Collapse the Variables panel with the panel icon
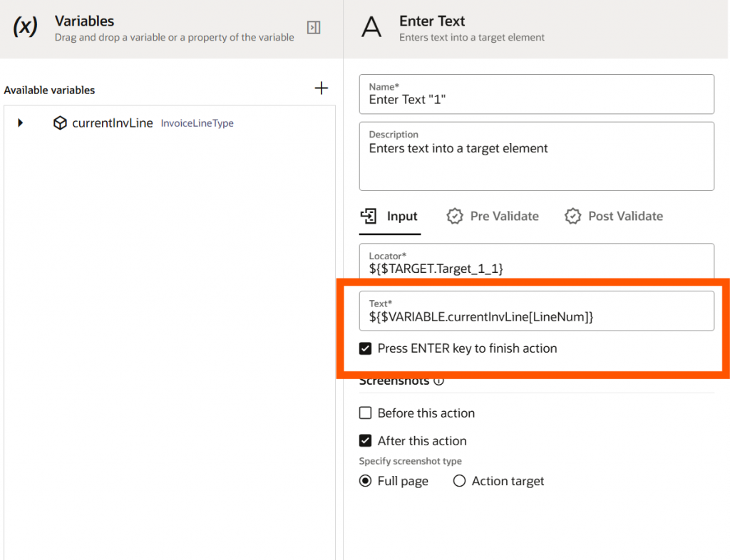The height and width of the screenshot is (560, 730). pyautogui.click(x=314, y=28)
